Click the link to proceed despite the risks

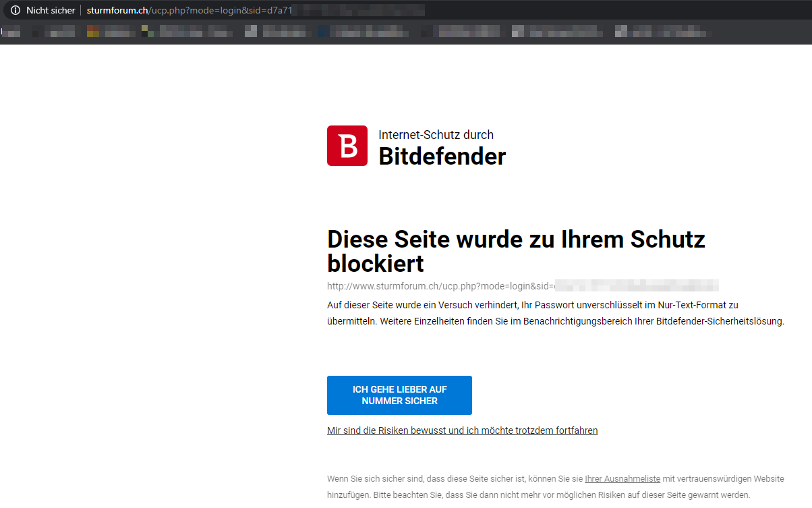click(x=462, y=430)
